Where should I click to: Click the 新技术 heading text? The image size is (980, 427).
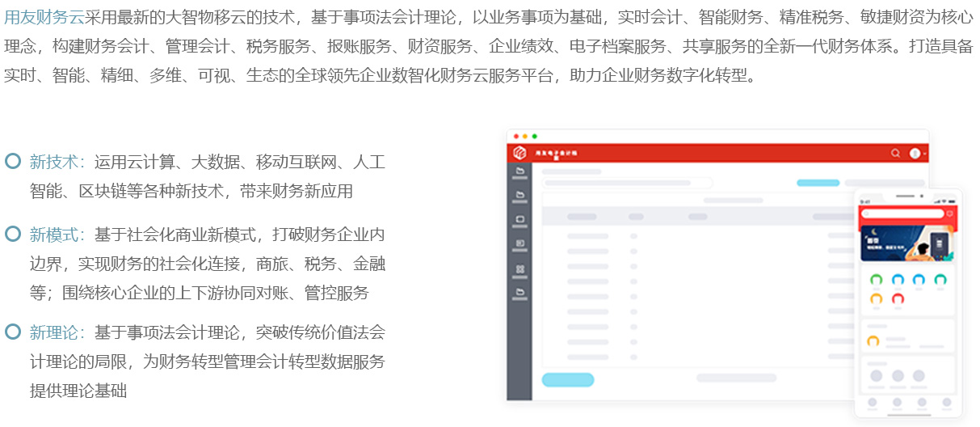[x=57, y=162]
